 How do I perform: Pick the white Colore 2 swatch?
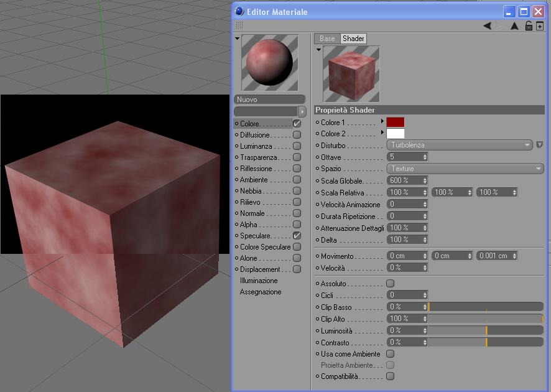point(396,133)
